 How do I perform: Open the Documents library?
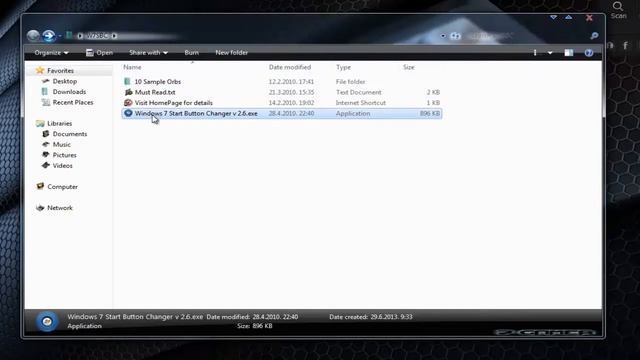pyautogui.click(x=70, y=134)
